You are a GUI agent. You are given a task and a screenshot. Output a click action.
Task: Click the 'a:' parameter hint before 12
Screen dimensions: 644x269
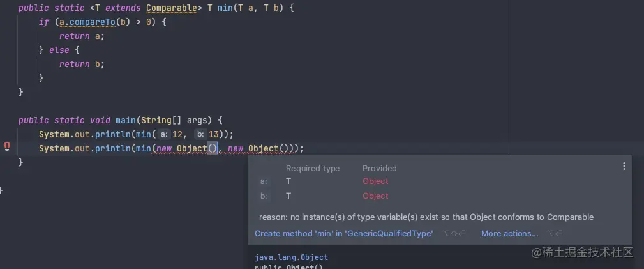[164, 134]
